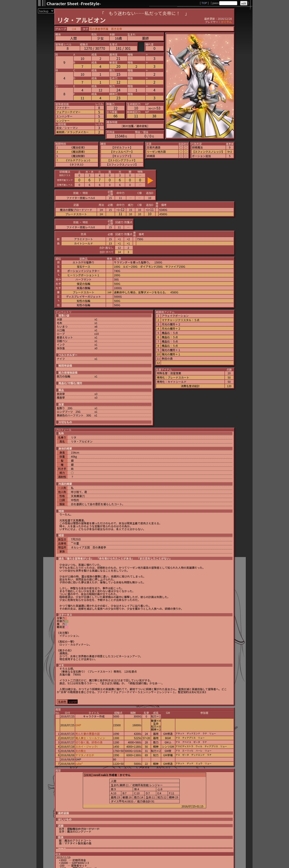Open history entry 竜人拳士・リールフィン
289x868 pixels.
coord(90,738)
